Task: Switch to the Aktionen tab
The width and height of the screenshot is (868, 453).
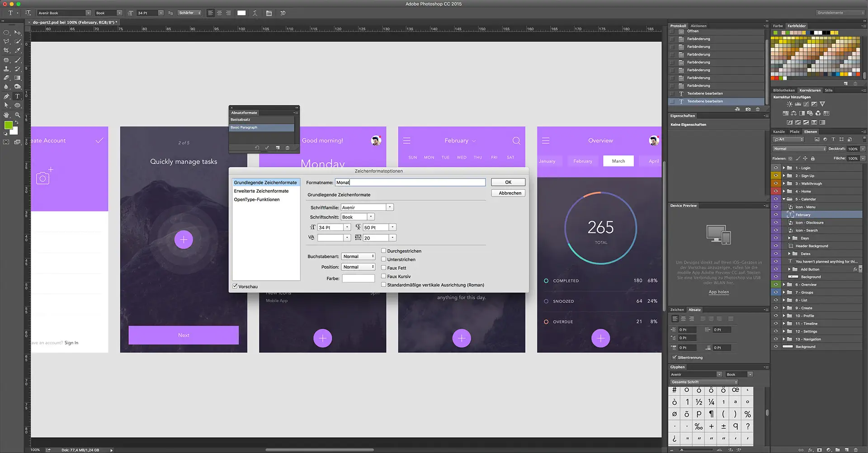Action: [698, 26]
